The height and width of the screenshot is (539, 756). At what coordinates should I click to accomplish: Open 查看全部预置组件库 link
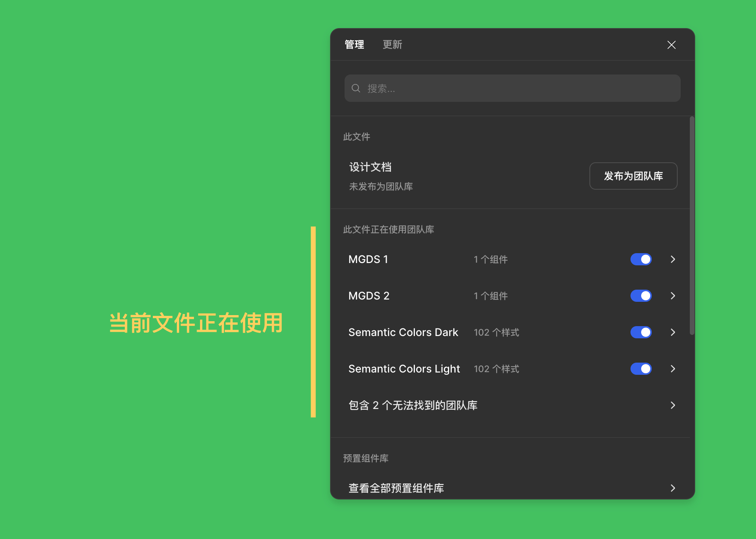[x=396, y=488]
